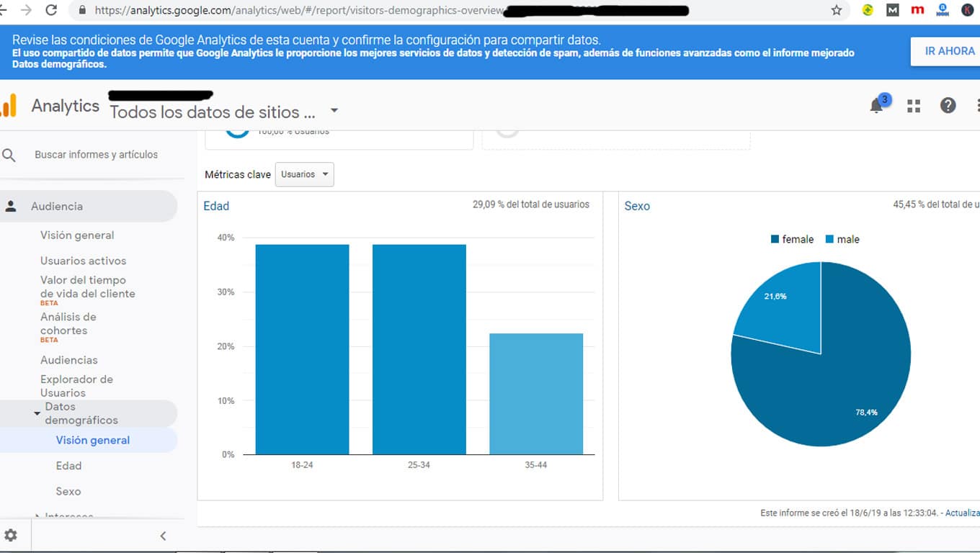Click the 25-34 age bar
This screenshot has width=980, height=553.
tap(419, 349)
